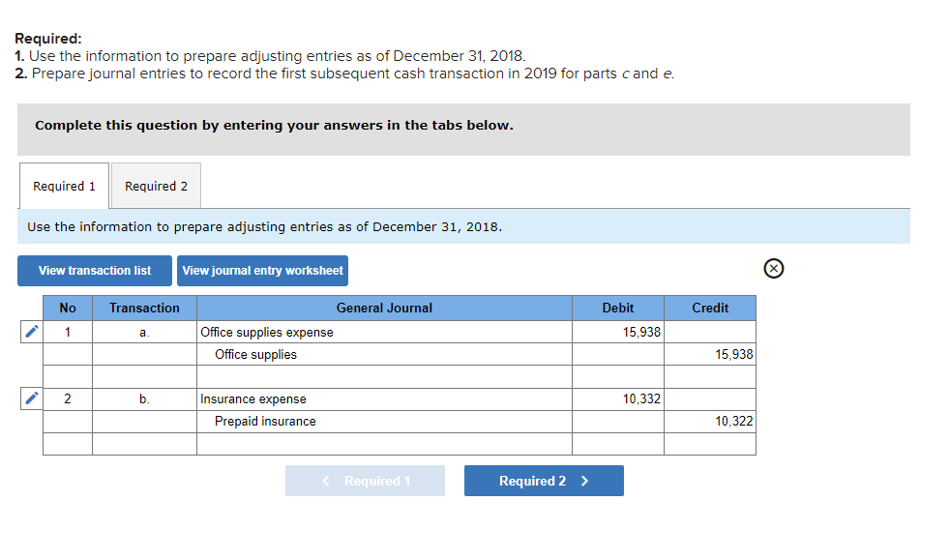950x560 pixels.
Task: Click the Transaction column header
Action: (x=143, y=308)
